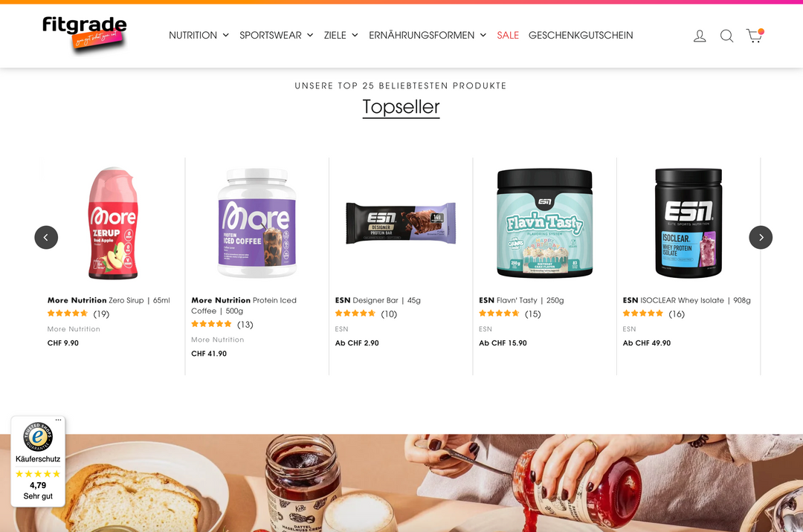Expand the ERNÄHRUNGSFORMEN dropdown menu
This screenshot has height=532, width=803.
coord(427,36)
